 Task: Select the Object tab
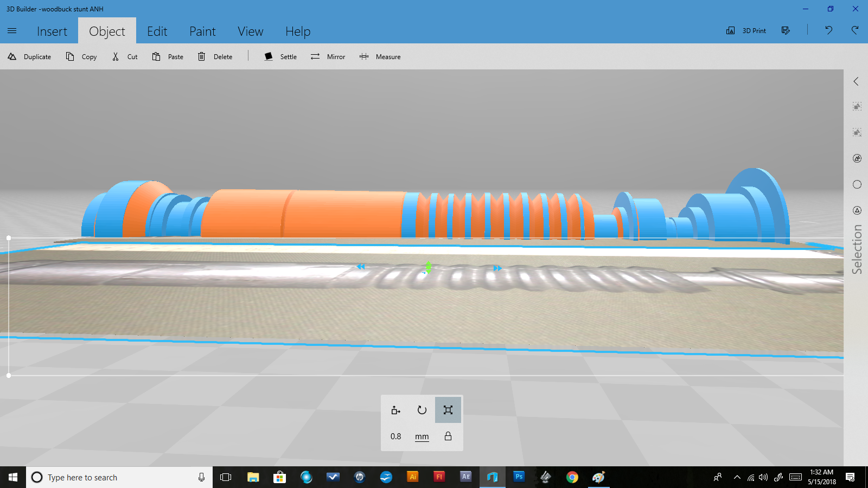pyautogui.click(x=107, y=31)
